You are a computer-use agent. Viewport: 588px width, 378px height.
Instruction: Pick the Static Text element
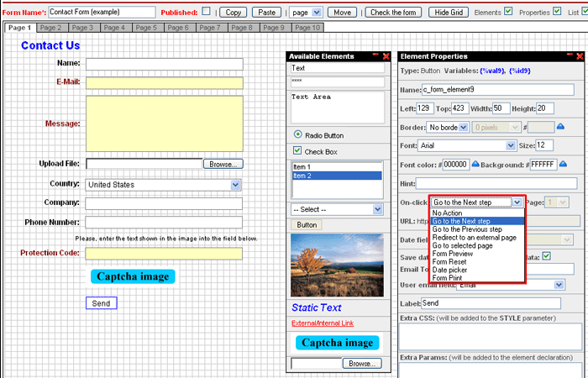click(317, 307)
